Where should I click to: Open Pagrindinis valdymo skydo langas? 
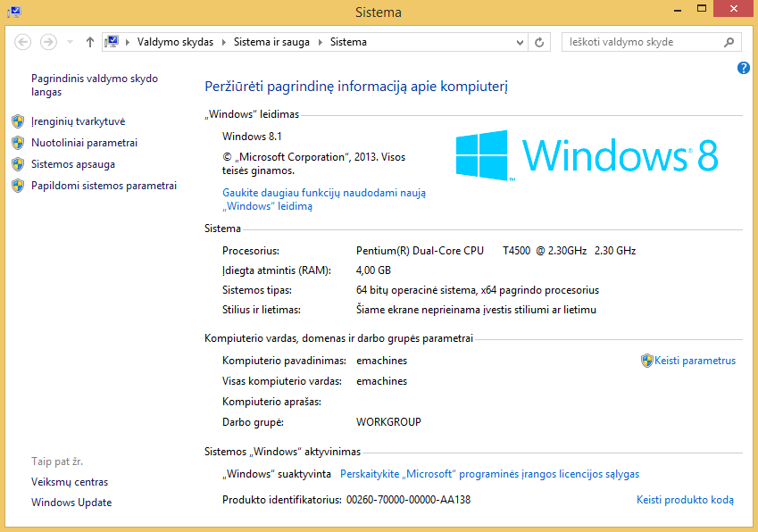click(95, 85)
